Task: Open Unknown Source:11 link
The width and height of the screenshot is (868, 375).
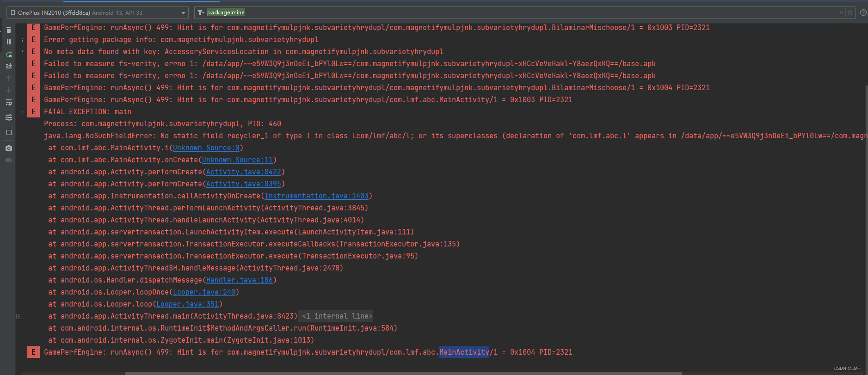Action: [237, 160]
